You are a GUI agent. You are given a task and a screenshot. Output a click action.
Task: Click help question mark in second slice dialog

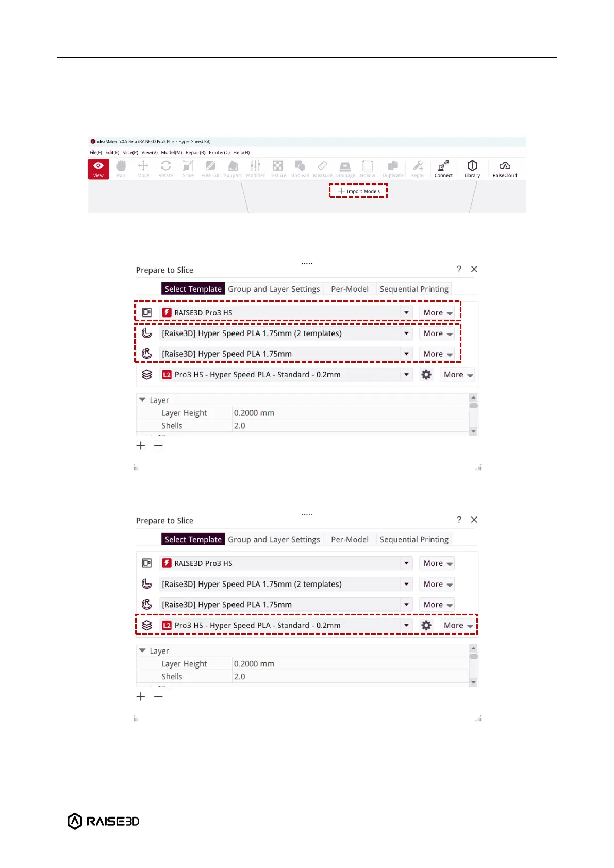(x=459, y=520)
